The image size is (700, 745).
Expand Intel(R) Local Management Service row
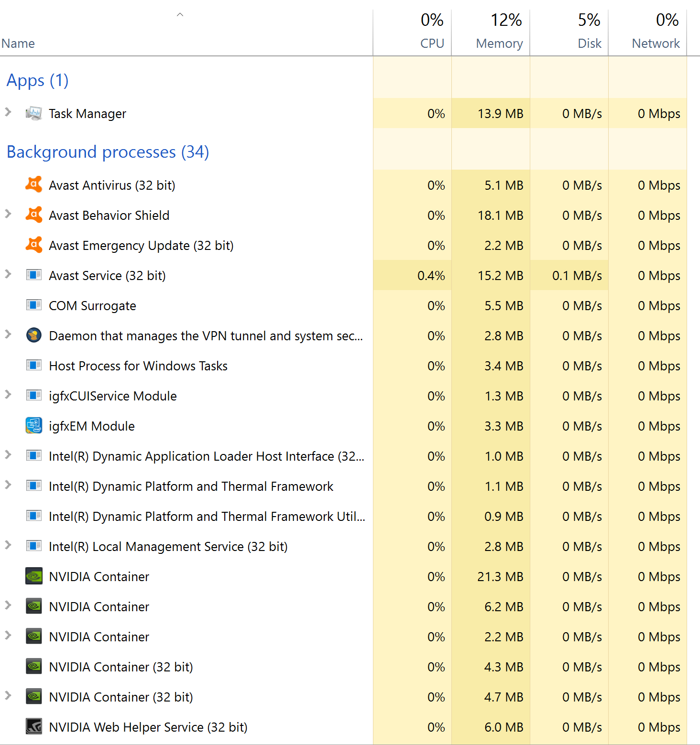(x=8, y=545)
